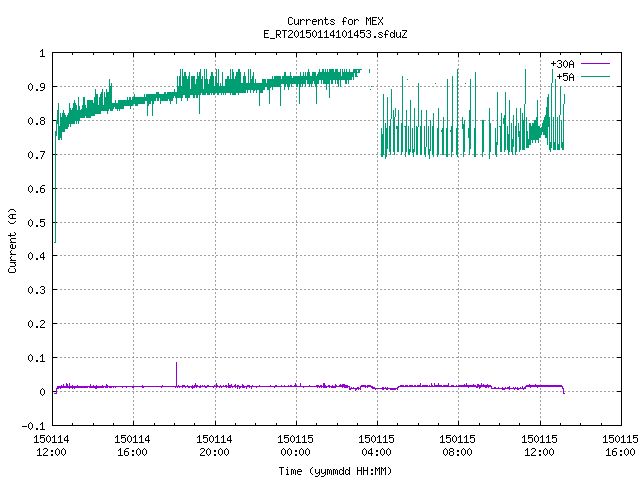The image size is (640, 480).
Task: Click x-axis tick label 150115 08:00
Action: click(x=458, y=446)
